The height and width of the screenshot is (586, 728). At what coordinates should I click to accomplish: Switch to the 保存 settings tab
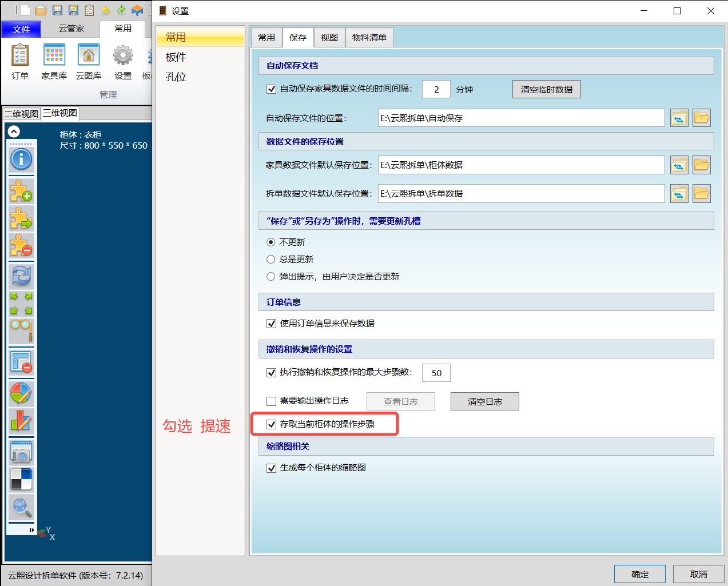click(298, 37)
